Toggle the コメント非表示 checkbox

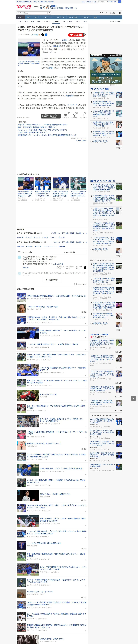pyautogui.click(x=75, y=284)
